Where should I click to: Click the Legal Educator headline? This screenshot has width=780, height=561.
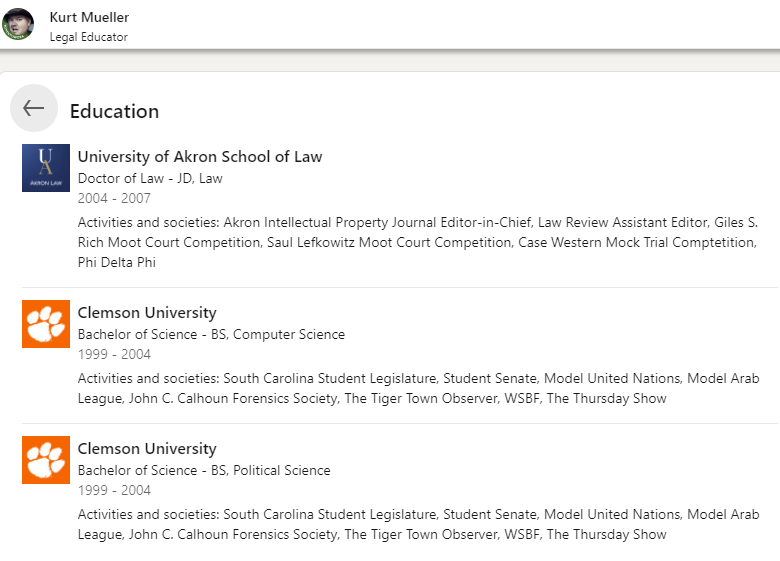pyautogui.click(x=89, y=37)
